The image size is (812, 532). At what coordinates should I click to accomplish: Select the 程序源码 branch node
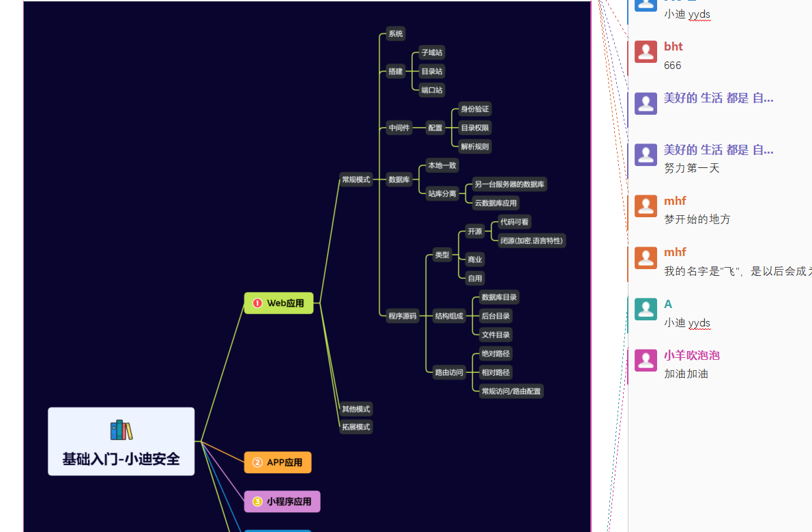(403, 316)
